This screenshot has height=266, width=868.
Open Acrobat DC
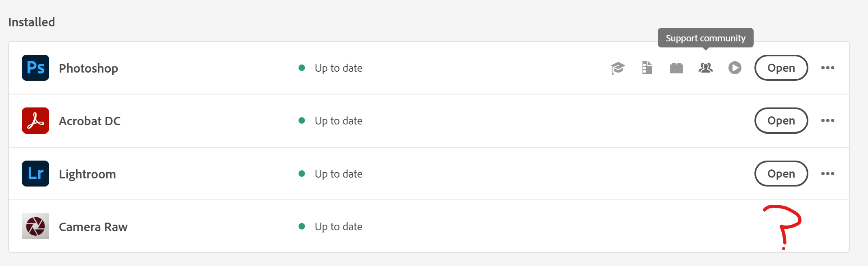(x=781, y=120)
